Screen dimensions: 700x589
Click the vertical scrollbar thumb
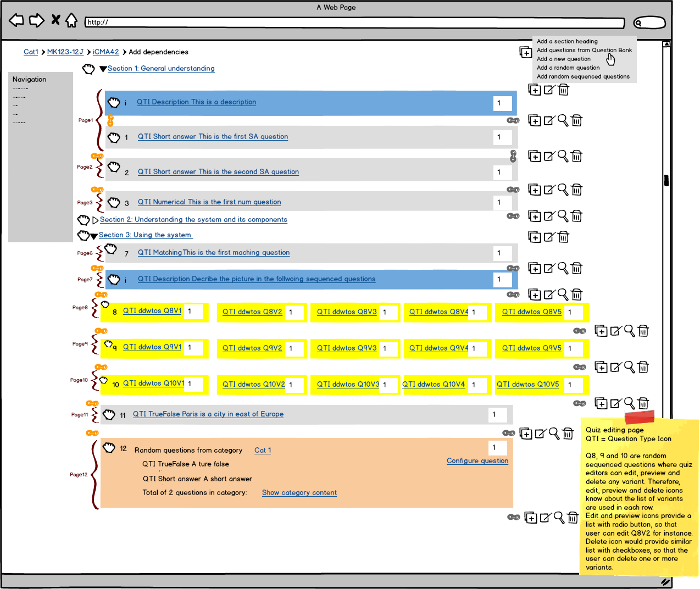point(666,181)
